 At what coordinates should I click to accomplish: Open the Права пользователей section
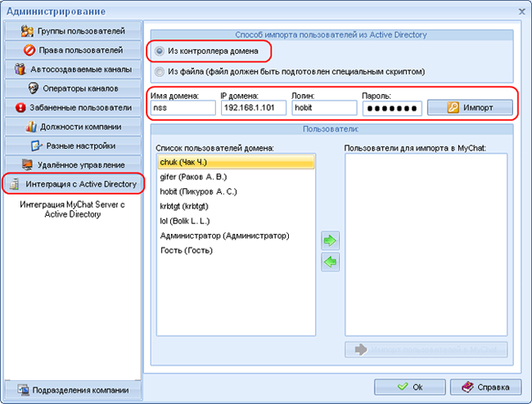(x=70, y=51)
